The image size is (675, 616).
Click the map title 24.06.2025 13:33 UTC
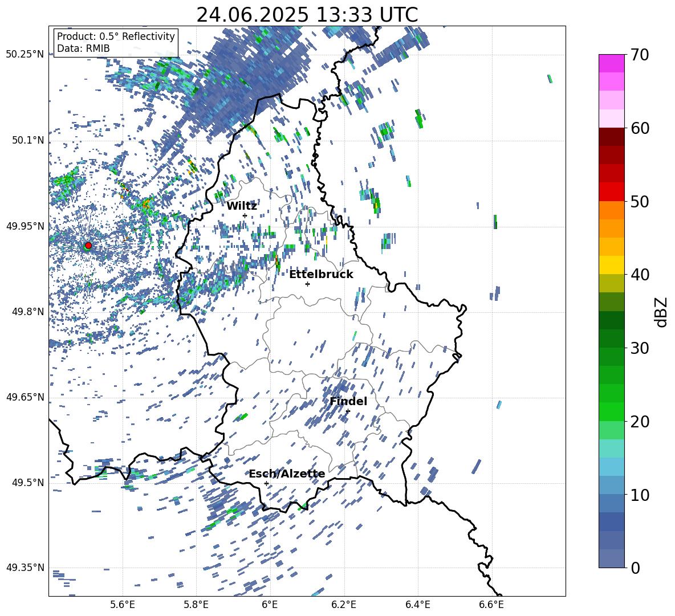307,15
